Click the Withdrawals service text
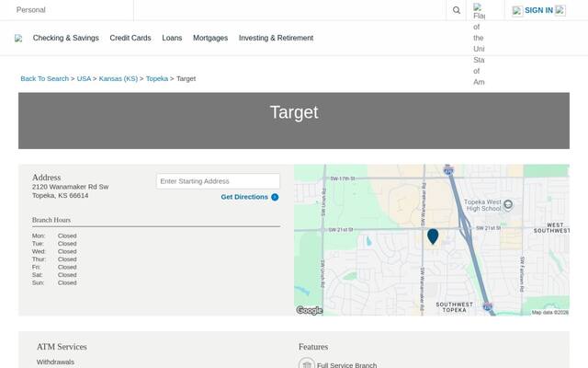This screenshot has width=588, height=368. 55,362
